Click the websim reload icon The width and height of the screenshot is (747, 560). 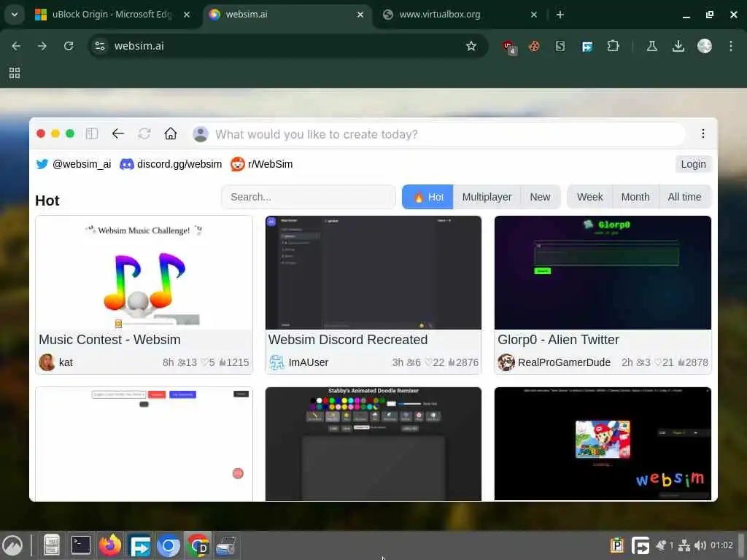(144, 134)
